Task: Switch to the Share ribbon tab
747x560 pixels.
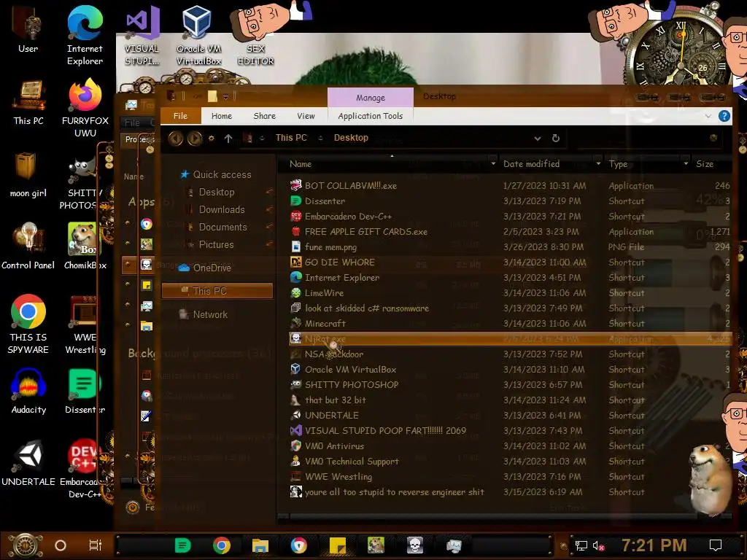Action: [x=264, y=116]
